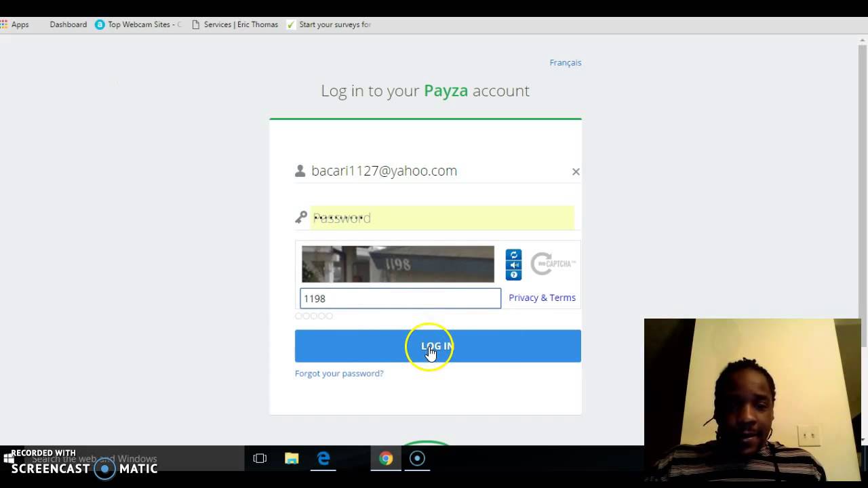Click the blue LOG IN button
This screenshot has width=868, height=488.
pos(437,346)
